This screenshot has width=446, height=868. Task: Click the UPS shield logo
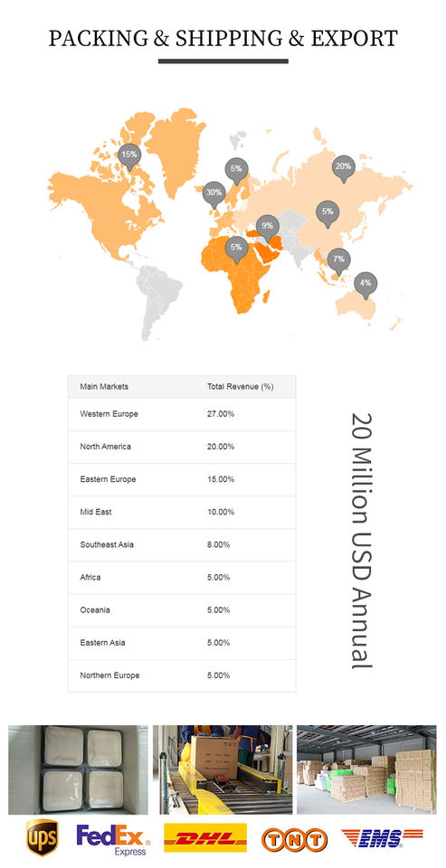point(43,837)
